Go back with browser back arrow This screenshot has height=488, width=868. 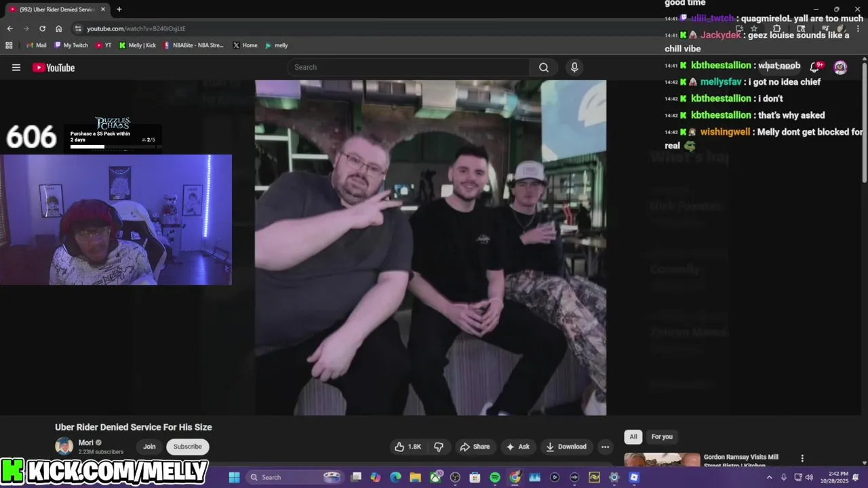click(9, 28)
